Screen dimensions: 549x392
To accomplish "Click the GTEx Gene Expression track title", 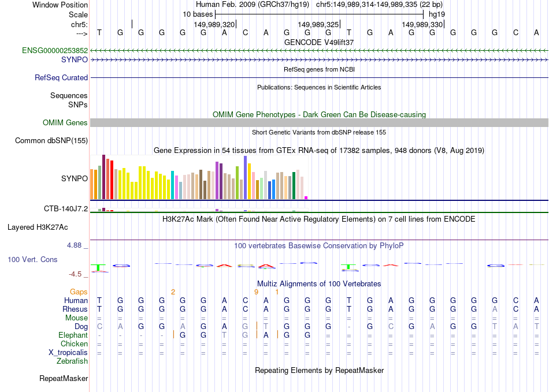I will [319, 150].
